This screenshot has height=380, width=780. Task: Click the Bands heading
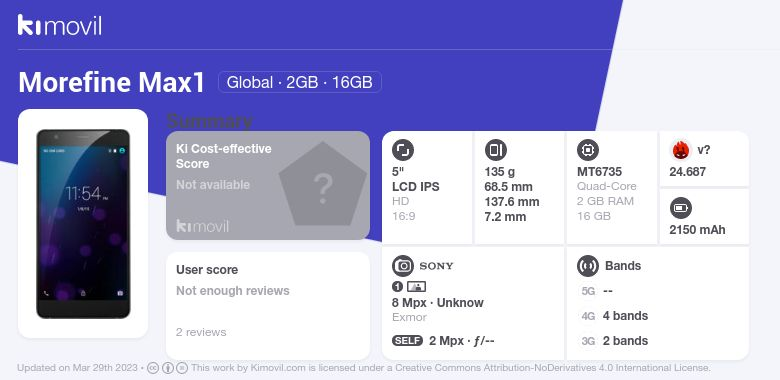tap(623, 266)
